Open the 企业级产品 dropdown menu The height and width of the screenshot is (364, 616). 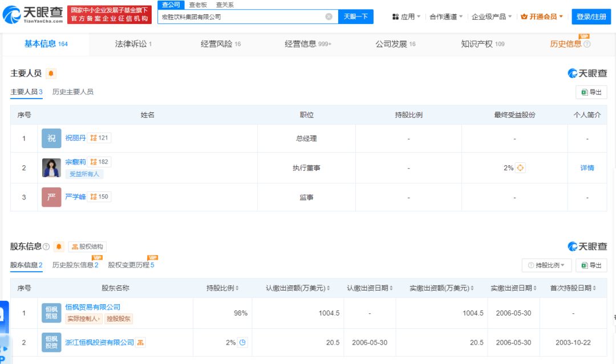pyautogui.click(x=492, y=17)
